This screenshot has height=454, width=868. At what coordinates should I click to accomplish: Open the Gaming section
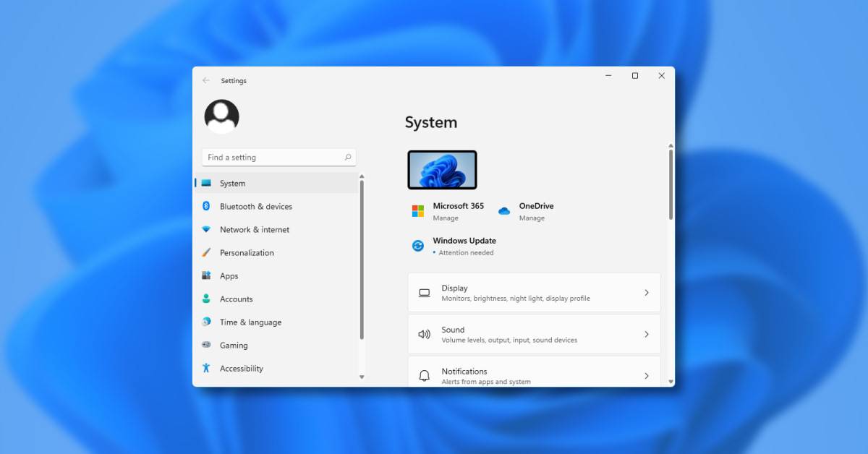(x=234, y=346)
